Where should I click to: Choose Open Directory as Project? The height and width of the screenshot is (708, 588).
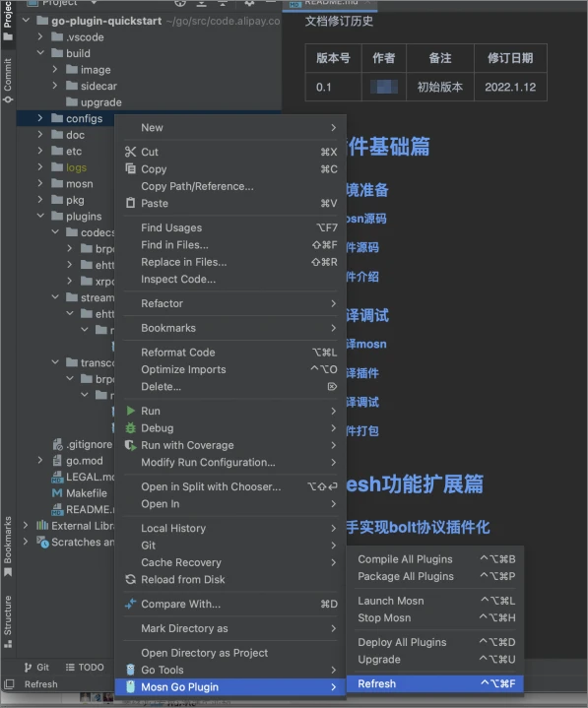click(230, 653)
